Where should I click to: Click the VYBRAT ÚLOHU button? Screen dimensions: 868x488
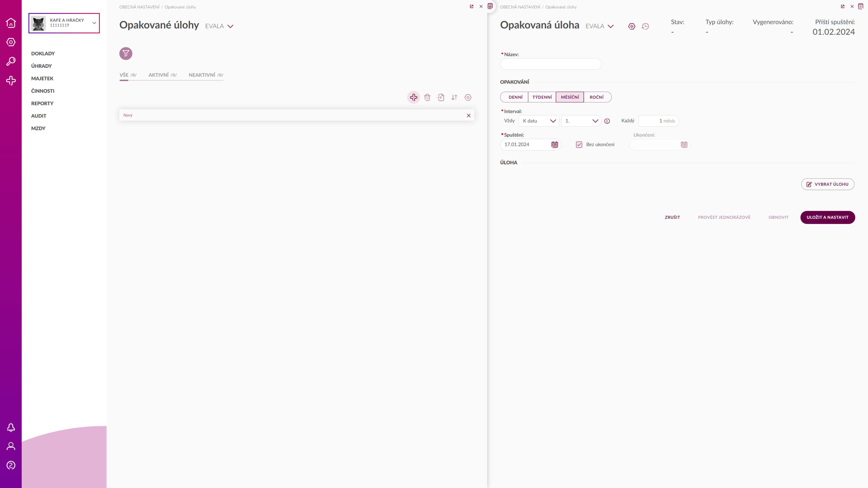(x=828, y=184)
